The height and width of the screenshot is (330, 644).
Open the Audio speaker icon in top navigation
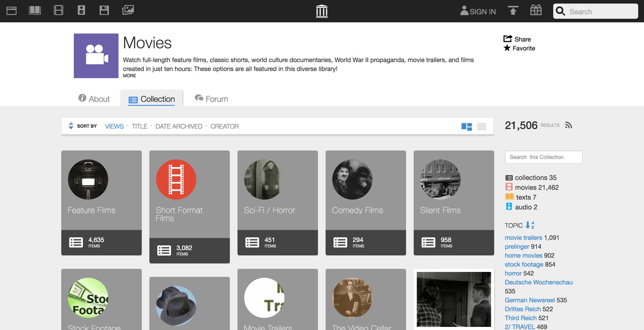point(81,10)
